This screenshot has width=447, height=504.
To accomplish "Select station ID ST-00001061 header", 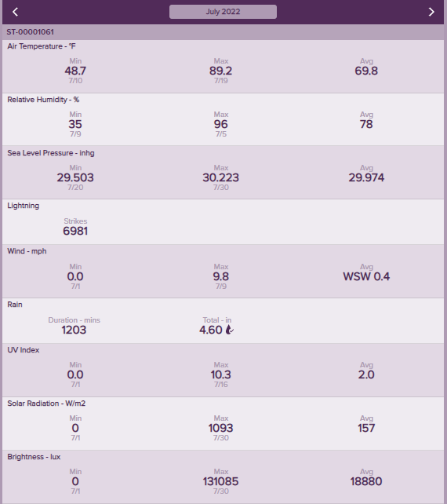I will click(x=30, y=32).
